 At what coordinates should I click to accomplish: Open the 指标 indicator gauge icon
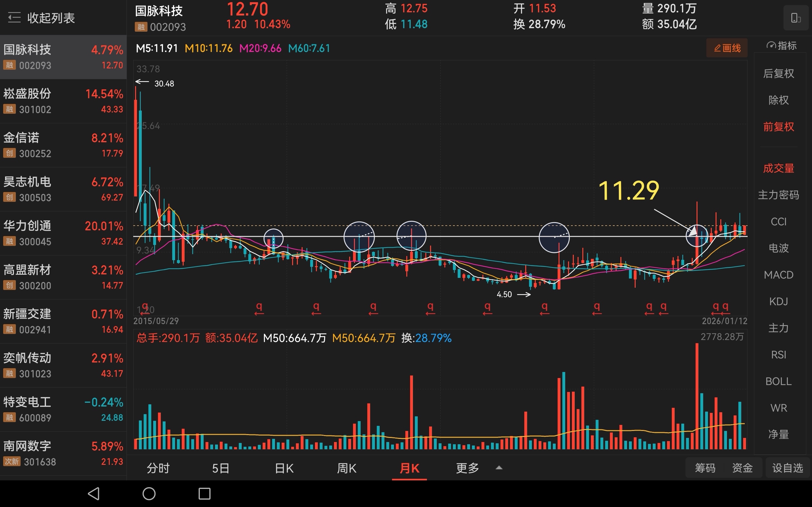point(771,46)
